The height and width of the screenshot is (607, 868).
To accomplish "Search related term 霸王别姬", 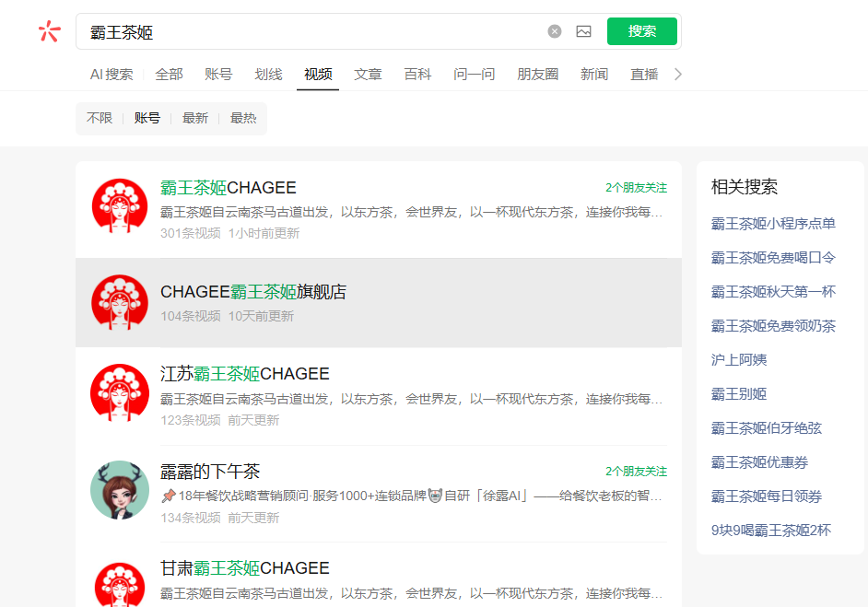I will click(738, 394).
